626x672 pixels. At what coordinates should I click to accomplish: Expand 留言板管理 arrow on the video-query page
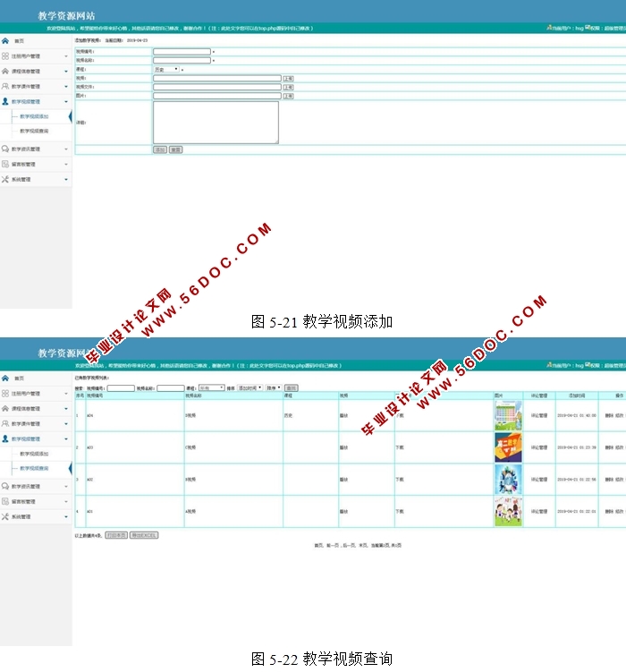coord(66,501)
